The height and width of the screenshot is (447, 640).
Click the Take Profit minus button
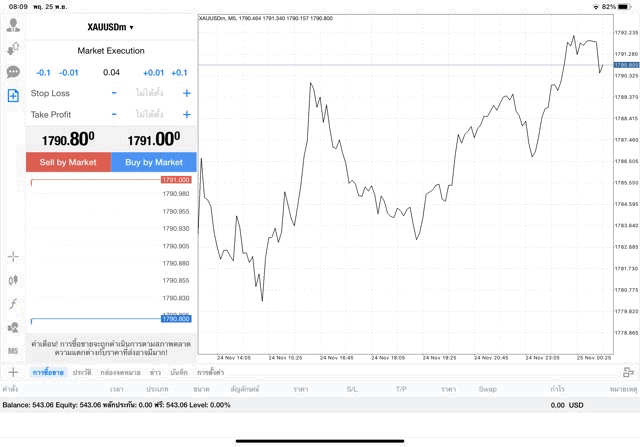[114, 115]
